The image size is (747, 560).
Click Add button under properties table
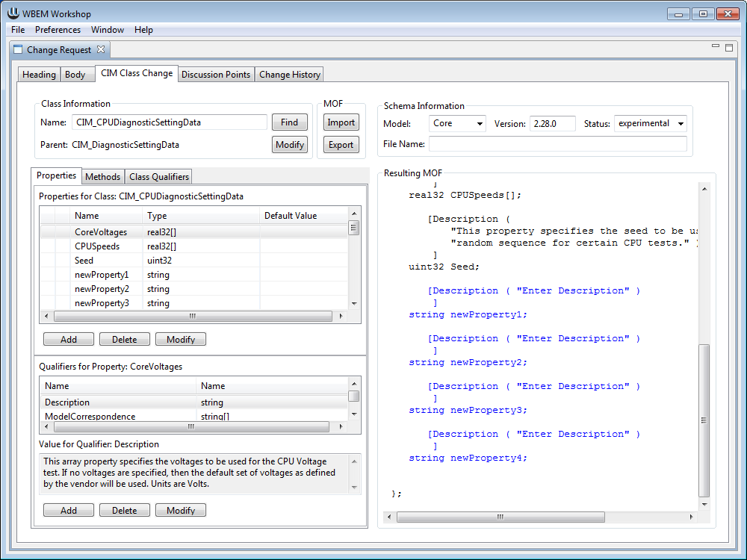[69, 339]
